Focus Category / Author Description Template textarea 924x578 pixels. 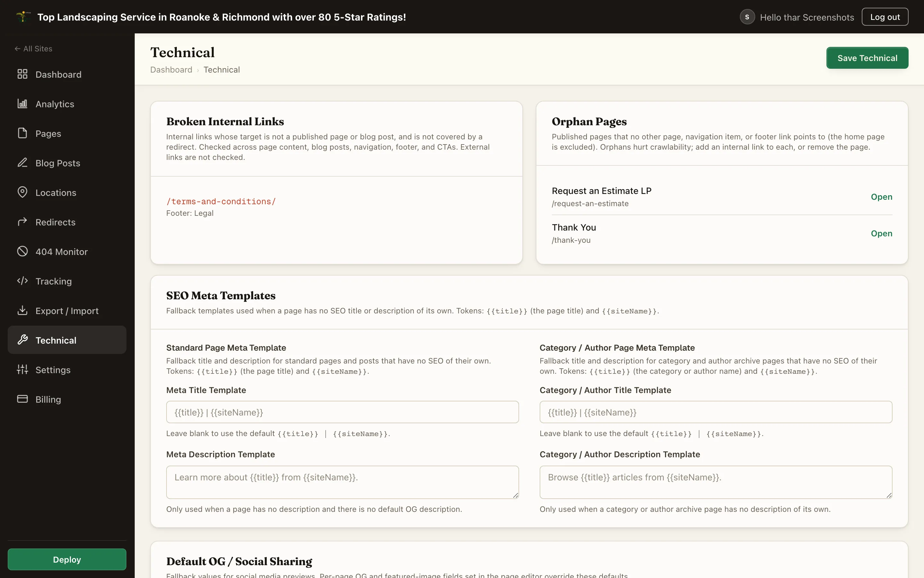click(x=715, y=482)
